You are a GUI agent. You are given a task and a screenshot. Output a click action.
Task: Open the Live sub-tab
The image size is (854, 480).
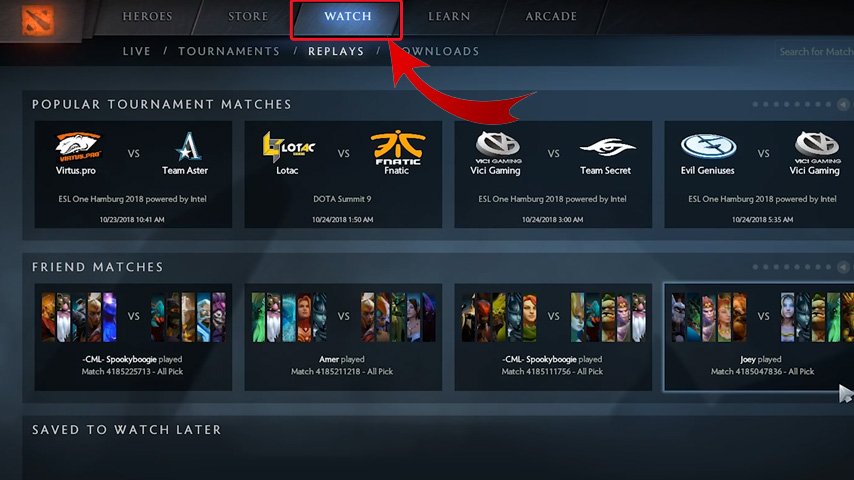point(137,51)
